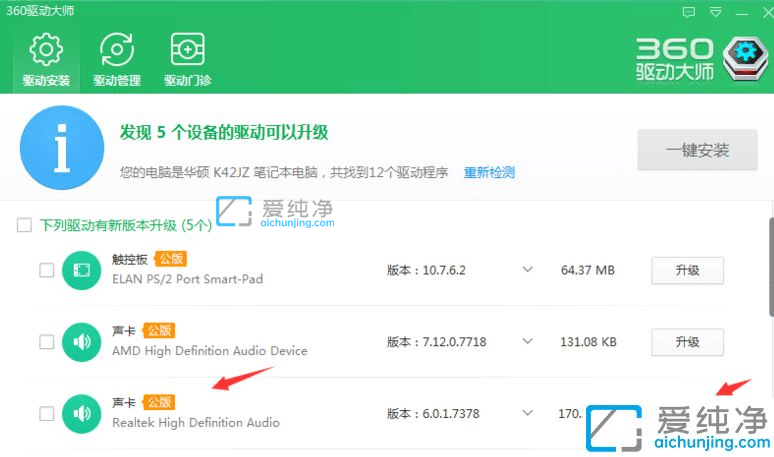Open the 驱动安装 gear icon tab
Image resolution: width=774 pixels, height=457 pixels.
point(46,59)
